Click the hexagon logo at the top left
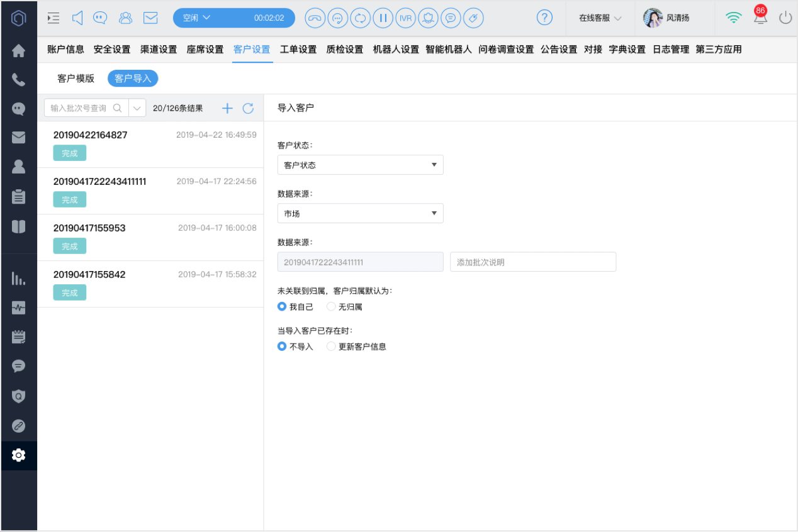This screenshot has height=532, width=798. [x=19, y=18]
